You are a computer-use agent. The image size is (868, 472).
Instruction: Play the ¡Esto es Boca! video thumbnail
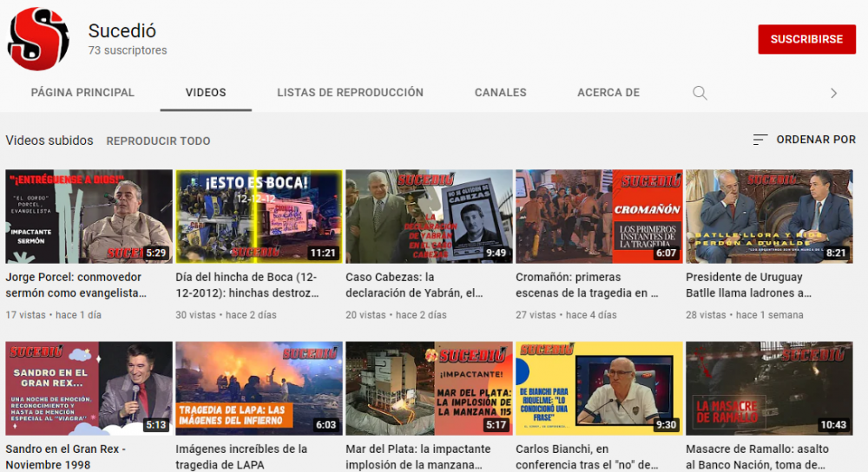click(259, 216)
